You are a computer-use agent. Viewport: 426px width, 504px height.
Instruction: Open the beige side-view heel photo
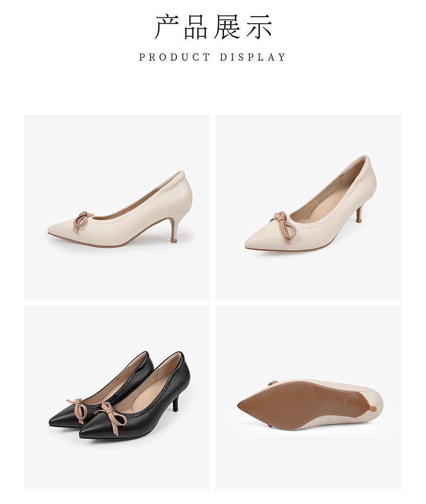[118, 208]
